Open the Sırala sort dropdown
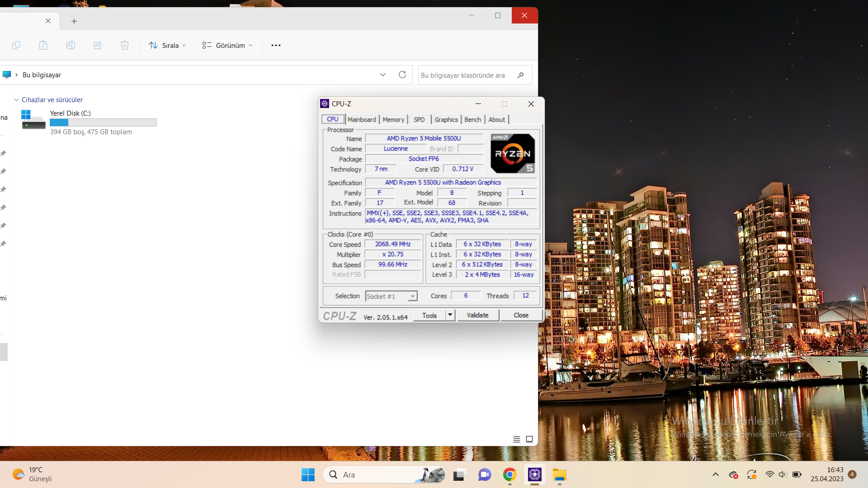The width and height of the screenshot is (868, 488). 167,45
